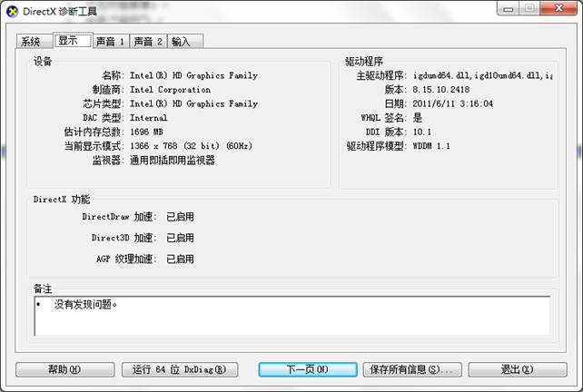Click driver model value WDDM 1.1
Image resolution: width=583 pixels, height=392 pixels.
tap(431, 146)
